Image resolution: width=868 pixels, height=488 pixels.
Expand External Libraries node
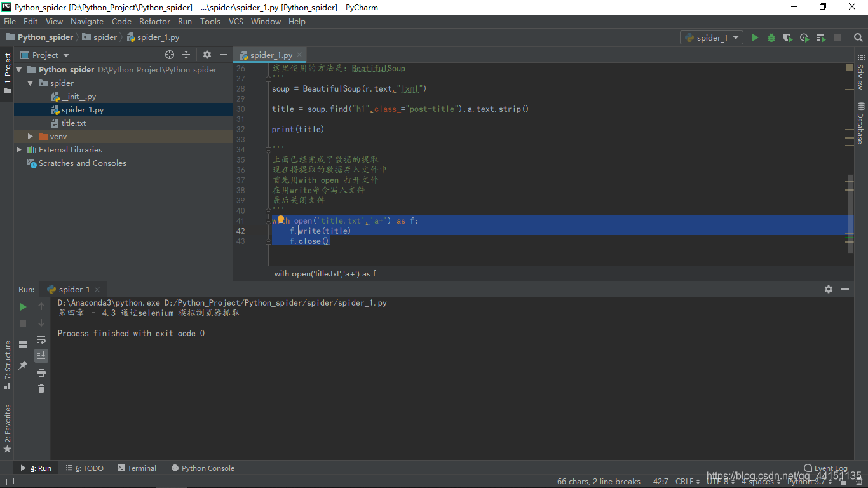click(x=19, y=150)
